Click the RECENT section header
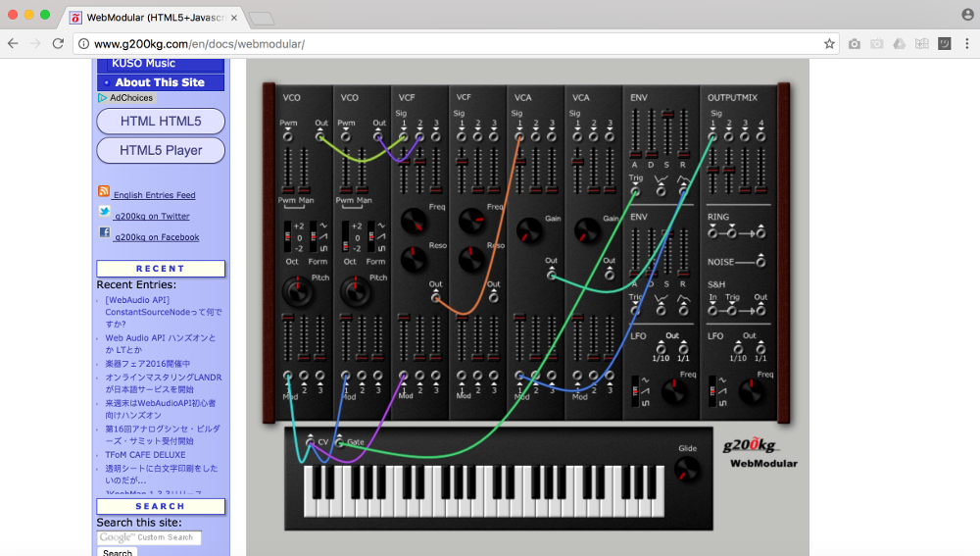 pyautogui.click(x=161, y=269)
